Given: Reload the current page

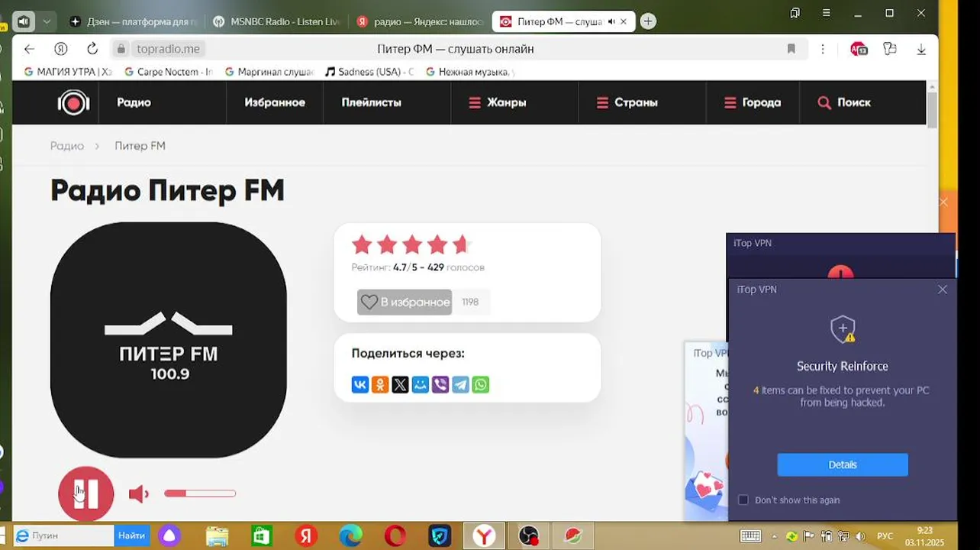Looking at the screenshot, I should click(x=92, y=49).
